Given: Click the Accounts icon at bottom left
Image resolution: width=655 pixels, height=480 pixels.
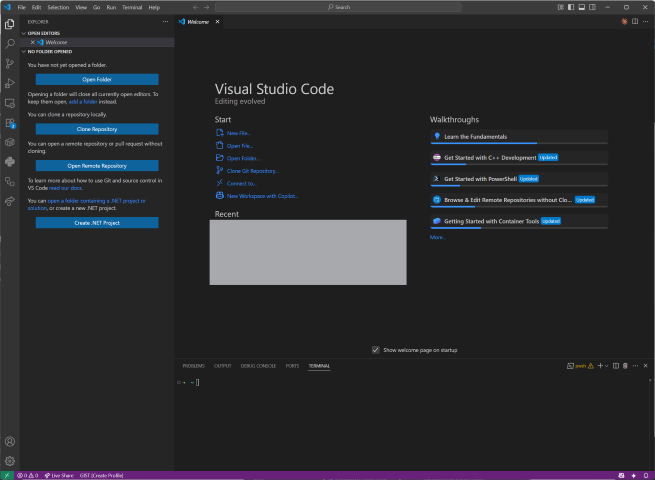Looking at the screenshot, I should click(x=10, y=441).
